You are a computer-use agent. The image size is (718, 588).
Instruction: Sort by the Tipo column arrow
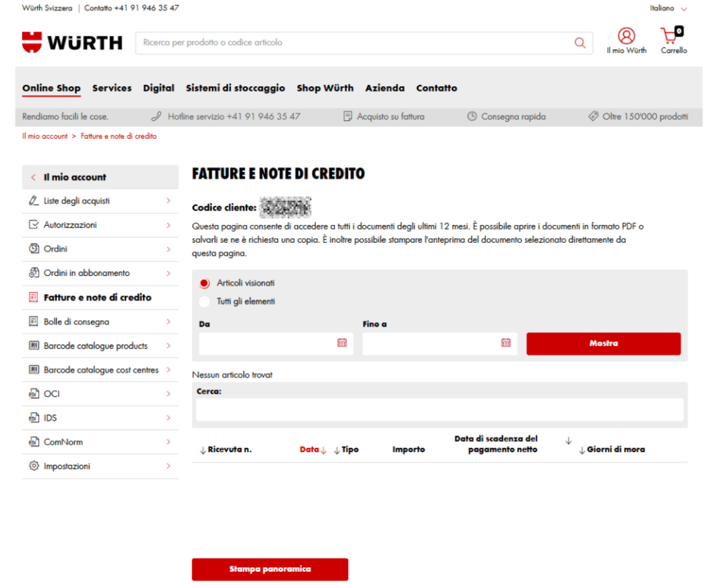[x=337, y=450]
